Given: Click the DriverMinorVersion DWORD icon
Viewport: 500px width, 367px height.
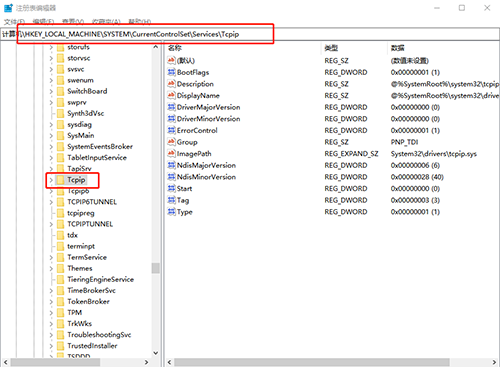Looking at the screenshot, I should pyautogui.click(x=171, y=119).
